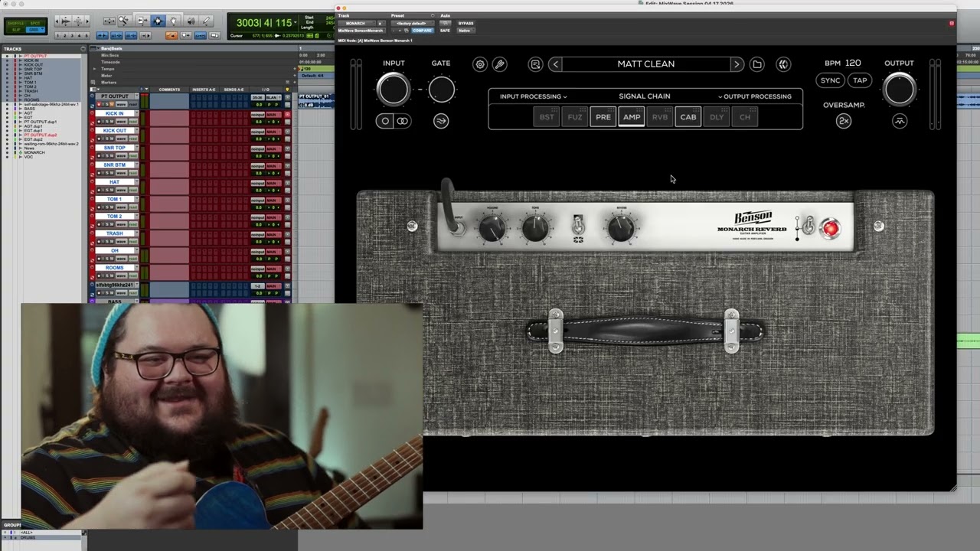
Task: Toggle the CAB block in the signal chain
Action: point(688,117)
